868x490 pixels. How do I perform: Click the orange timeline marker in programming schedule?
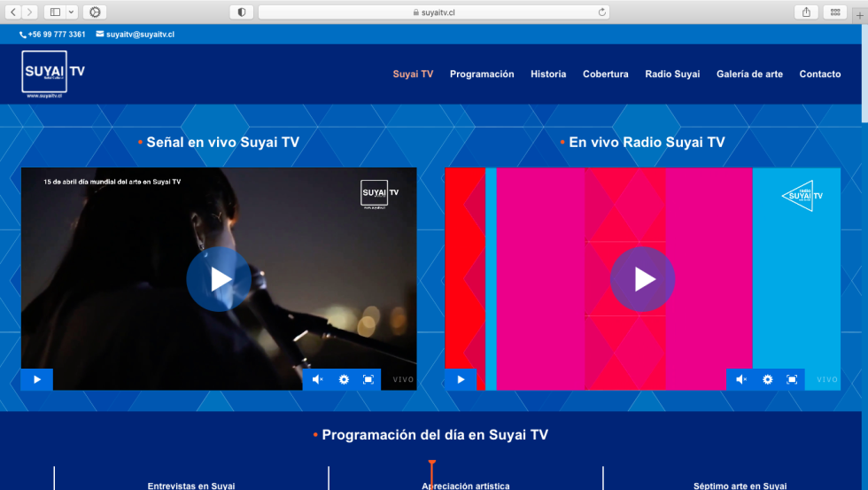tap(432, 475)
